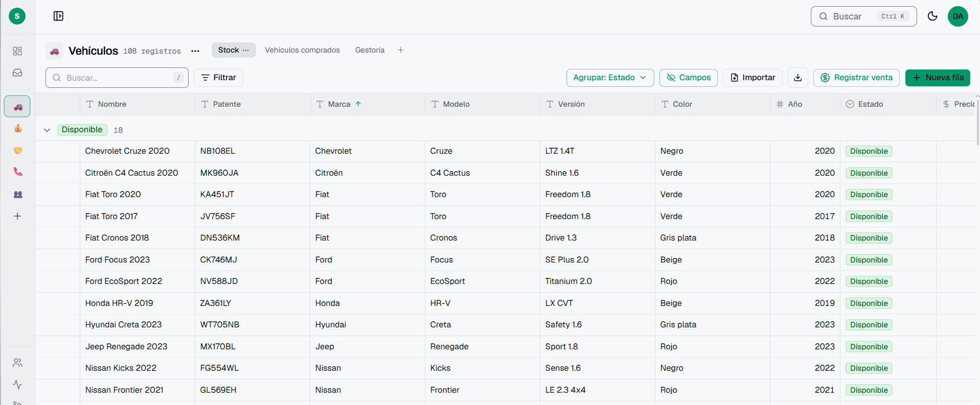The image size is (980, 405).
Task: Open the pink phone icon in sidebar
Action: (x=18, y=172)
